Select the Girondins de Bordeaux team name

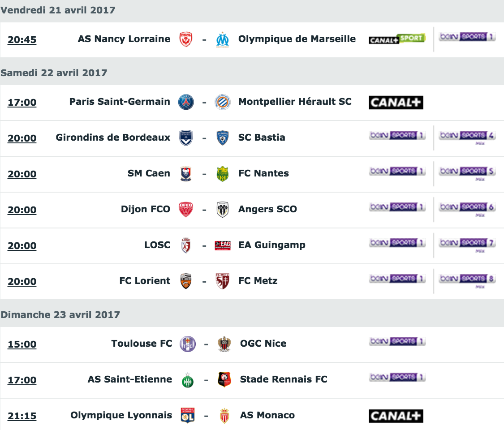pyautogui.click(x=113, y=138)
